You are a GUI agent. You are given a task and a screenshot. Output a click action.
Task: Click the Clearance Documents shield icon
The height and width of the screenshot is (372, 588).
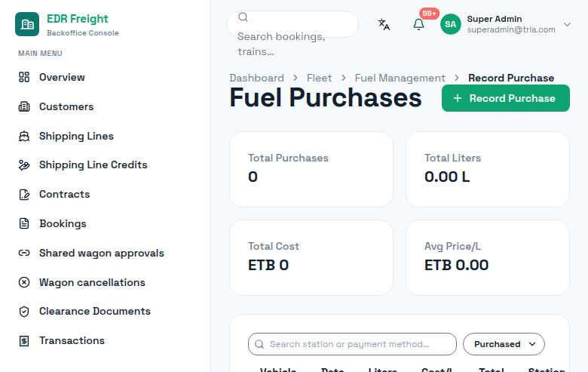tap(24, 311)
